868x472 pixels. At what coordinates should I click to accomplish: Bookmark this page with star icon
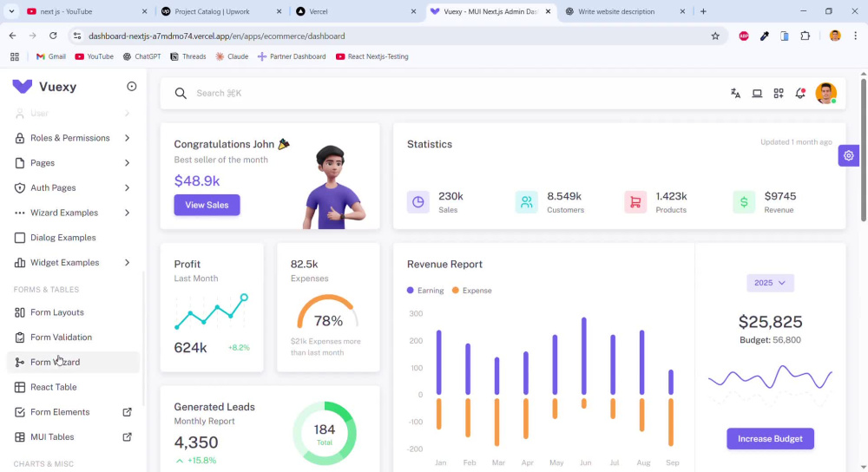click(715, 36)
